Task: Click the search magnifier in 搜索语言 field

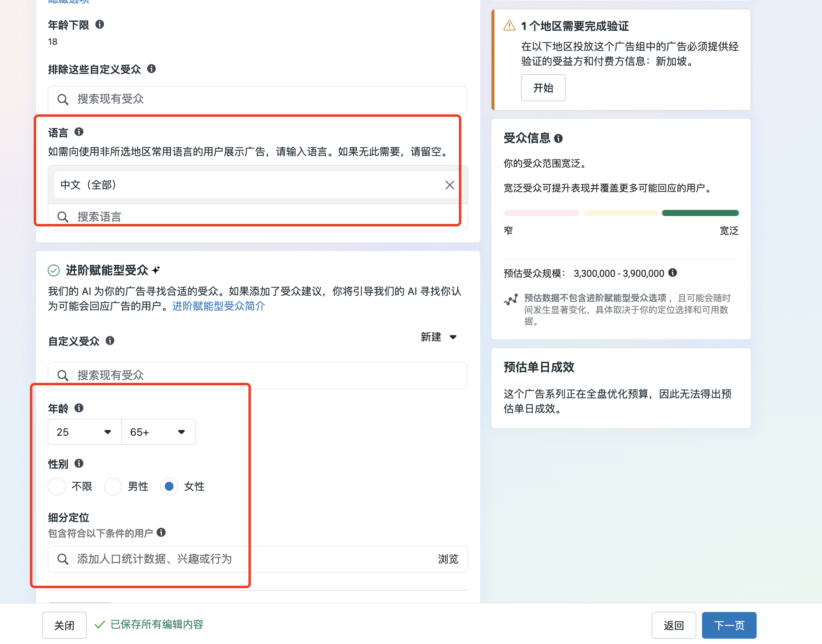Action: pyautogui.click(x=63, y=216)
